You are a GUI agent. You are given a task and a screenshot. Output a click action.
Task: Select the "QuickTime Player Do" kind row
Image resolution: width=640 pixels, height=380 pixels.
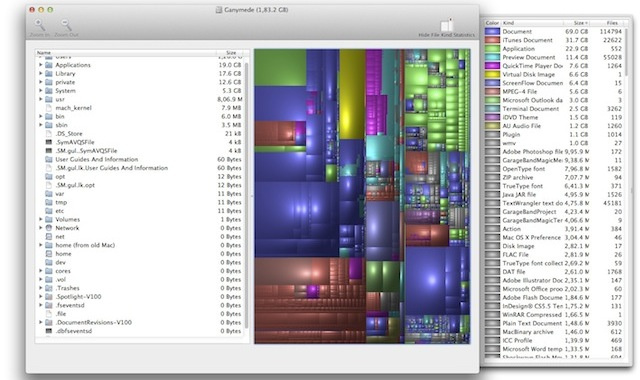pos(554,66)
